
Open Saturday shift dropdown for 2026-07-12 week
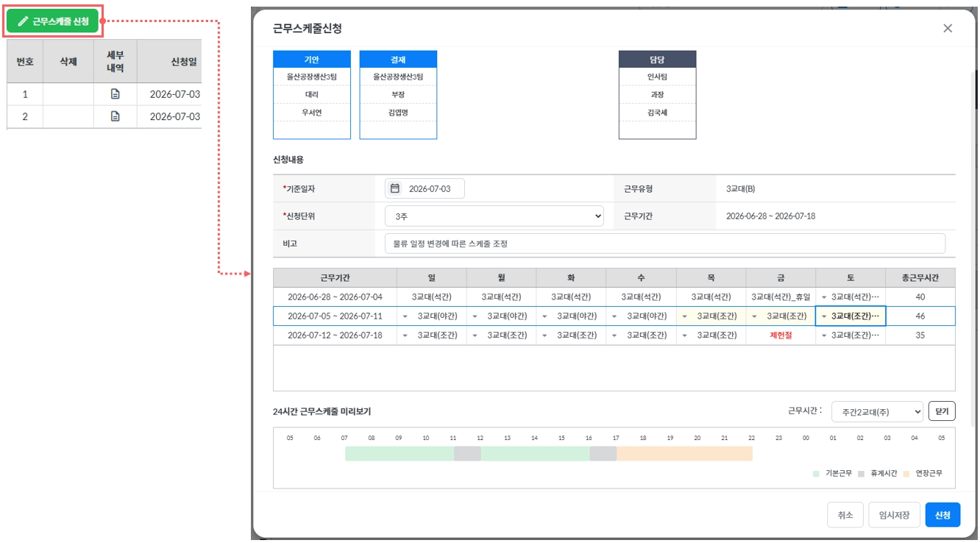(825, 336)
